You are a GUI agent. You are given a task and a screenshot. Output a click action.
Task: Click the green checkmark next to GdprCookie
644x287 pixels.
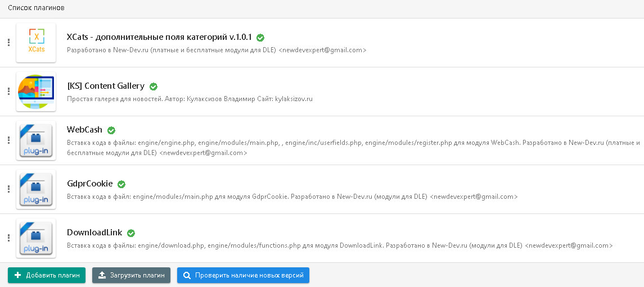[x=121, y=184]
